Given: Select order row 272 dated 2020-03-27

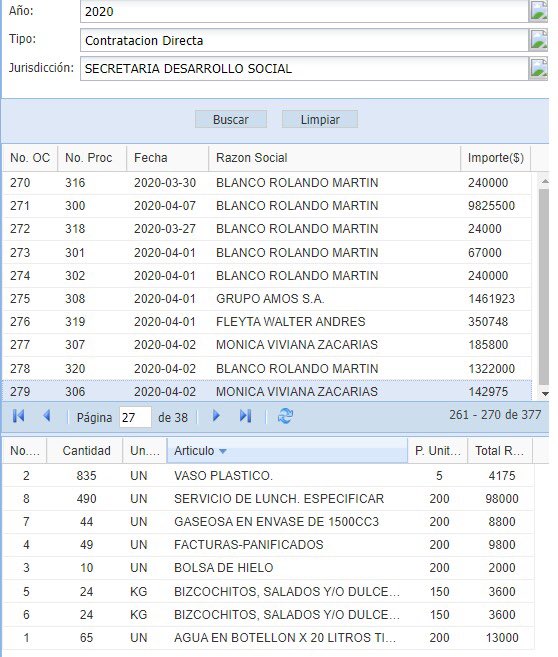Looking at the screenshot, I should (x=267, y=229).
